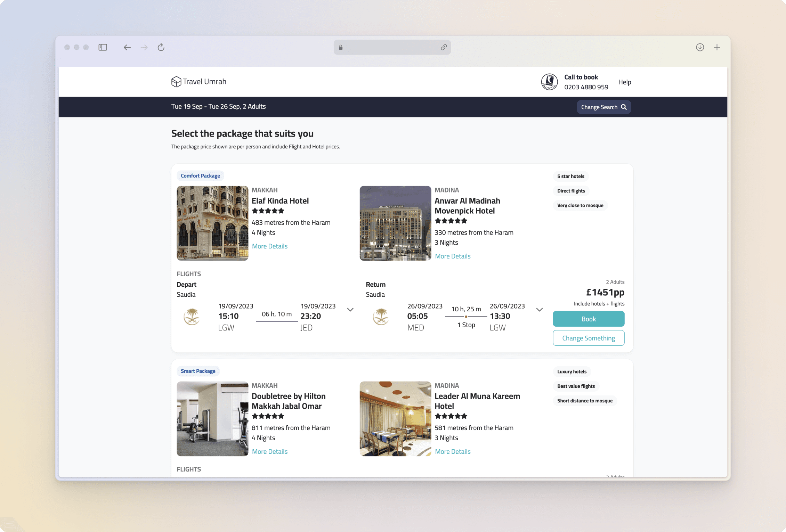Open the Doubletree by Hilton gym photo
Viewport: 786px width, 532px height.
pos(212,419)
